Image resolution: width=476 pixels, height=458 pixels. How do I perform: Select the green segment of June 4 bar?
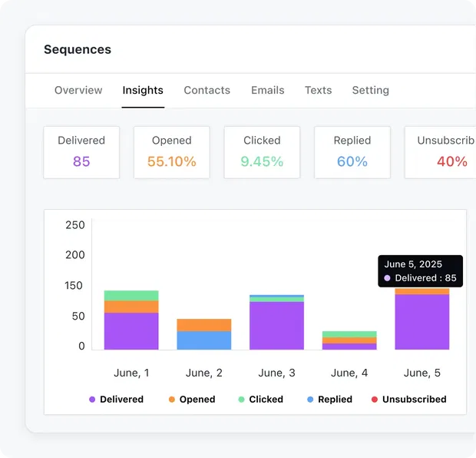tap(349, 334)
